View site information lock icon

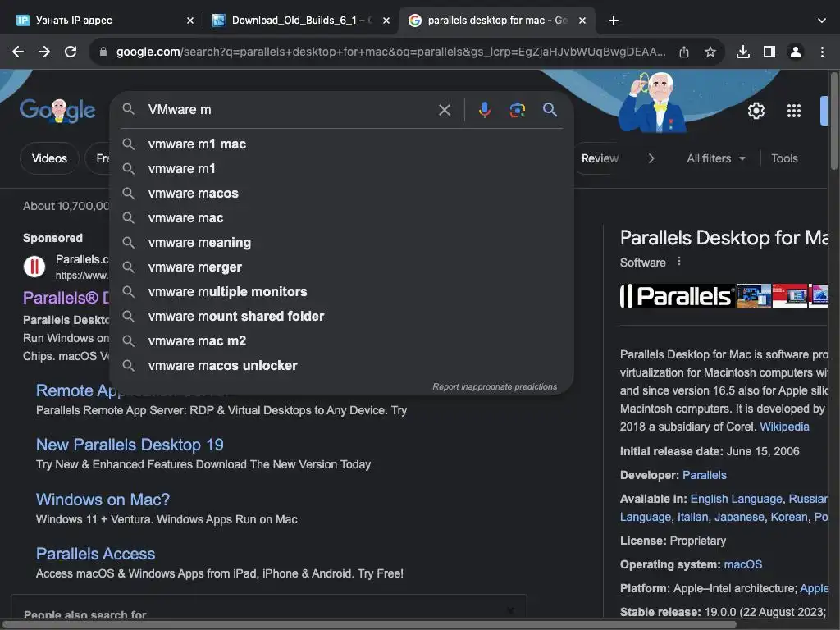click(103, 52)
